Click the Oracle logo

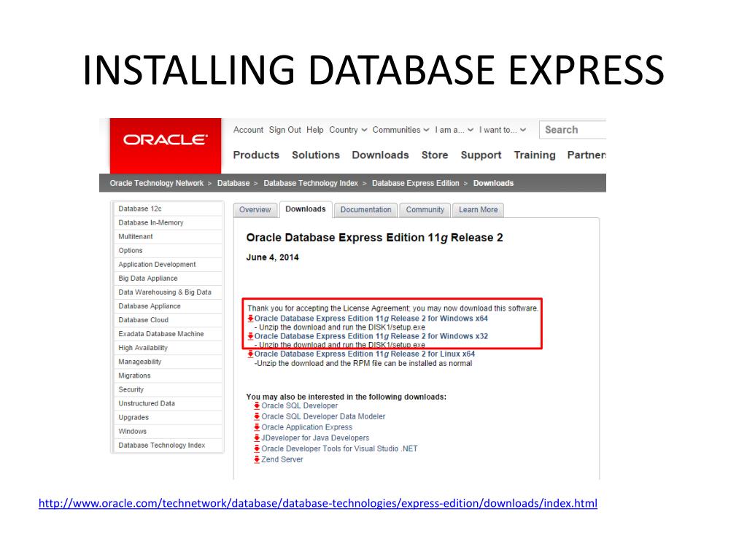166,146
